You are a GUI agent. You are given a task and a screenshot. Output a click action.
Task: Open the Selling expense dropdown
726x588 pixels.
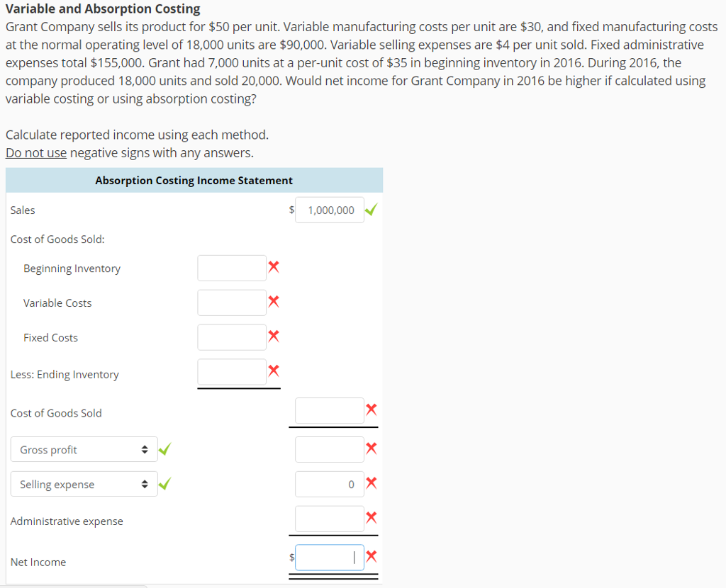click(x=84, y=484)
